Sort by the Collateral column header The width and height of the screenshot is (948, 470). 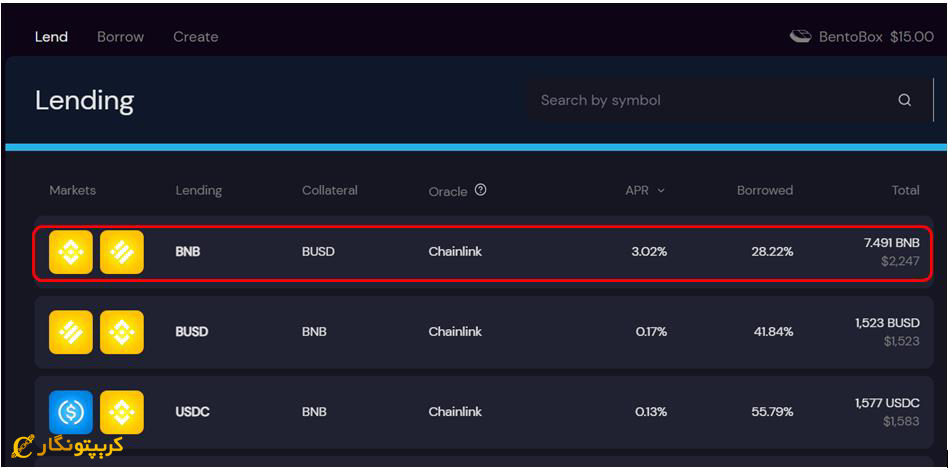tap(330, 190)
